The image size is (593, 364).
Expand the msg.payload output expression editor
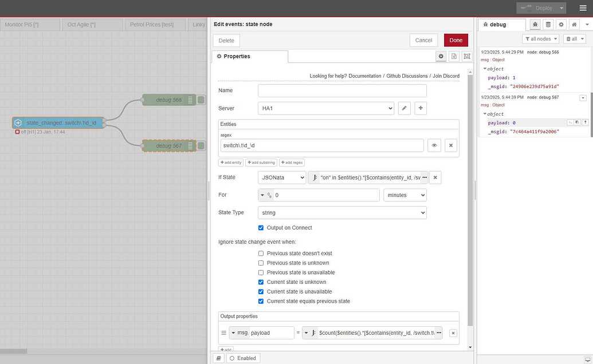click(439, 333)
